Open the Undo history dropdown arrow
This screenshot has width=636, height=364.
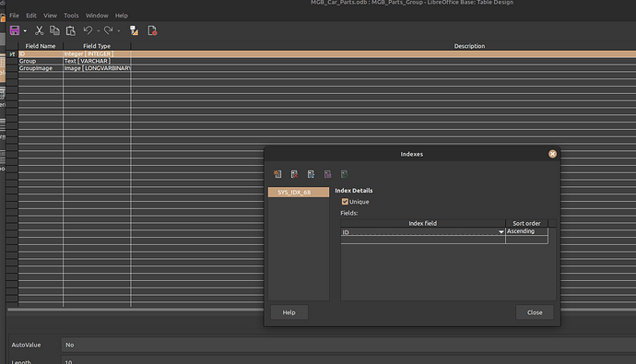point(98,30)
